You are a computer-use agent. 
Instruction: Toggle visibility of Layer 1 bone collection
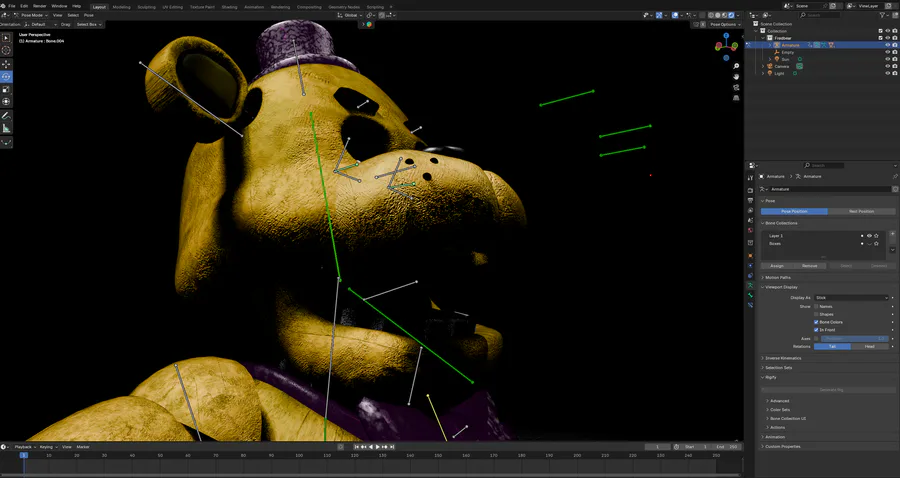[869, 236]
